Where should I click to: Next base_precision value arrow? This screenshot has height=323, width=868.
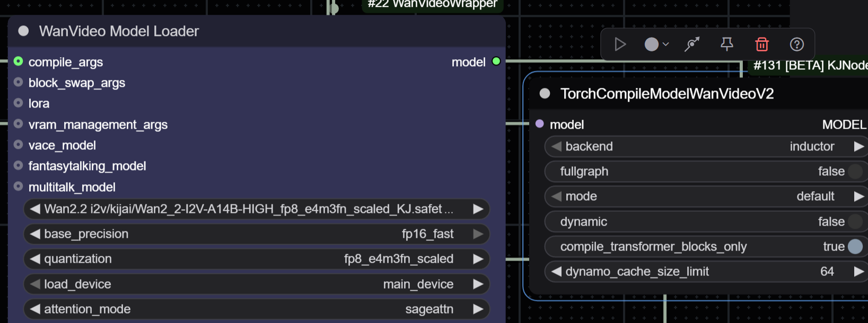[478, 234]
